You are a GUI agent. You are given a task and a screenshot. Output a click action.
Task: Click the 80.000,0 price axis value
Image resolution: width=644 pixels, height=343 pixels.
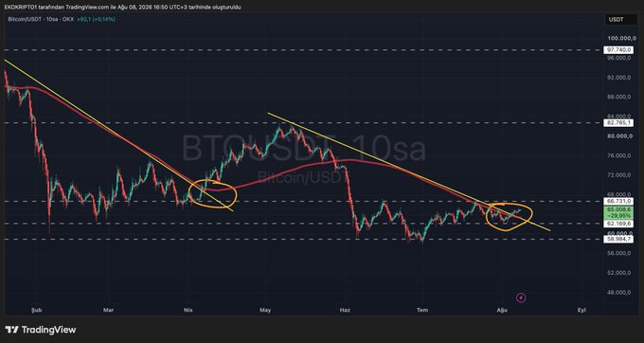click(618, 135)
